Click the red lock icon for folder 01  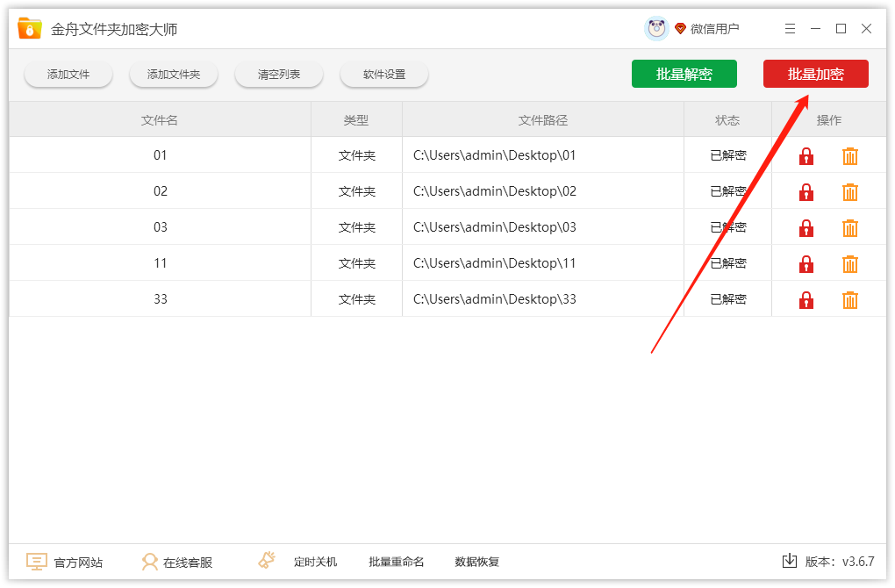click(805, 155)
